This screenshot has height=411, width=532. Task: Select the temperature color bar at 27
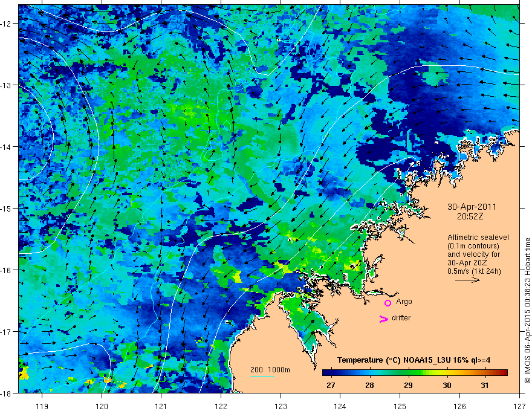coord(331,373)
